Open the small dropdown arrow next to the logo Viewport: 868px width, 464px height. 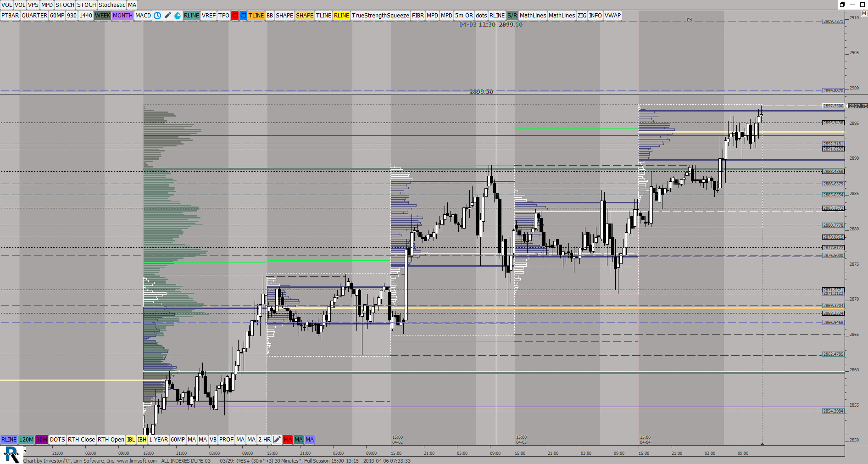pyautogui.click(x=25, y=452)
